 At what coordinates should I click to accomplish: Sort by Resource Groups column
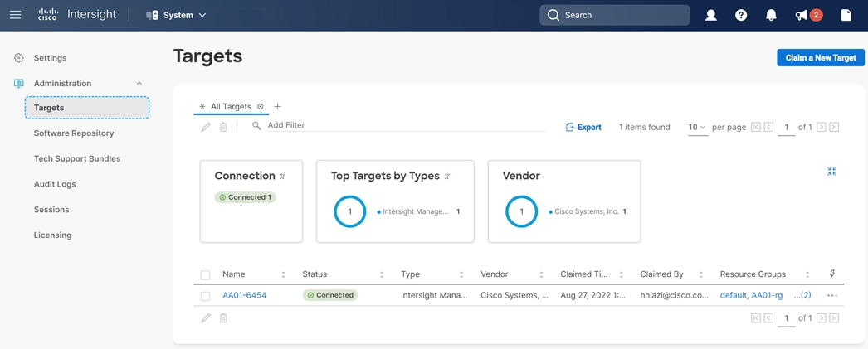point(807,274)
